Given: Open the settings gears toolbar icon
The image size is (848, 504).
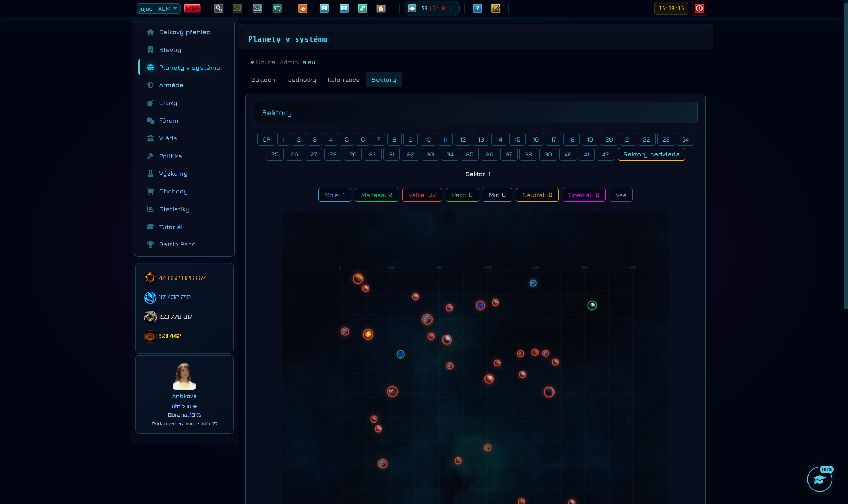Looking at the screenshot, I should (219, 9).
